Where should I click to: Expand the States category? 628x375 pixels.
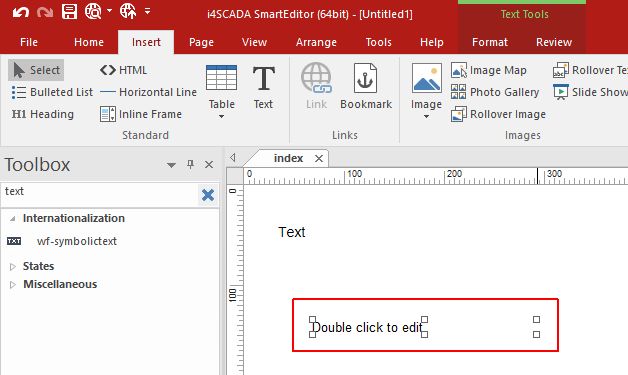pos(12,266)
